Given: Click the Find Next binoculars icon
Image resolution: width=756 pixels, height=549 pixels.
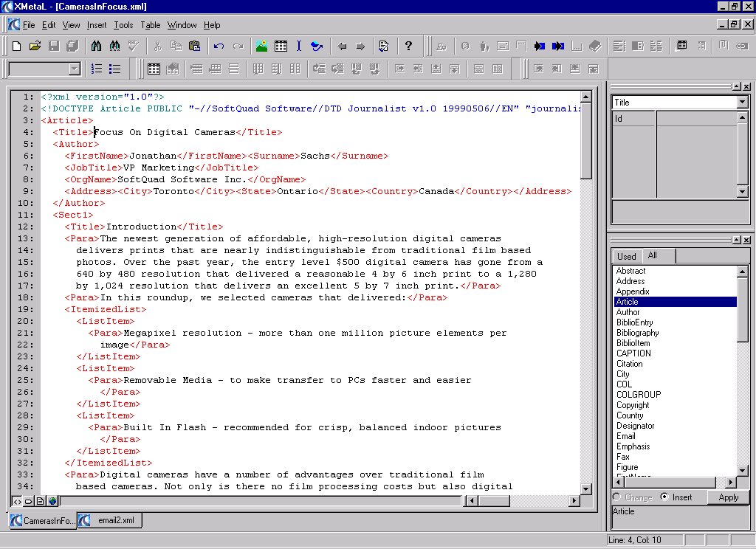Looking at the screenshot, I should click(x=114, y=46).
